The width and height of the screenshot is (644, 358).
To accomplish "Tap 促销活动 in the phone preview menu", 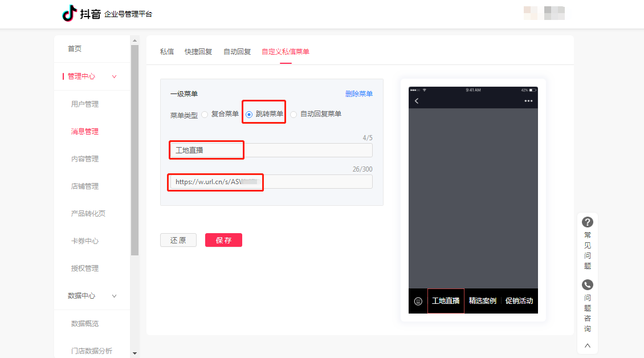I will 519,301.
